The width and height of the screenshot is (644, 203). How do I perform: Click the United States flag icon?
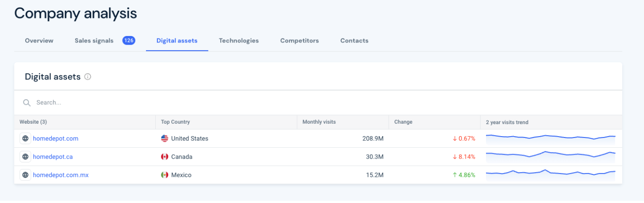tap(164, 138)
